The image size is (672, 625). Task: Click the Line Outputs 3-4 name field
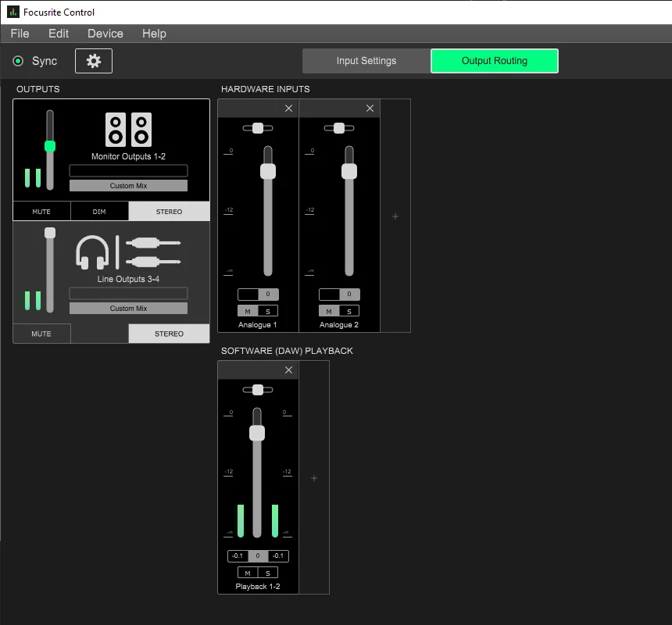[x=129, y=293]
